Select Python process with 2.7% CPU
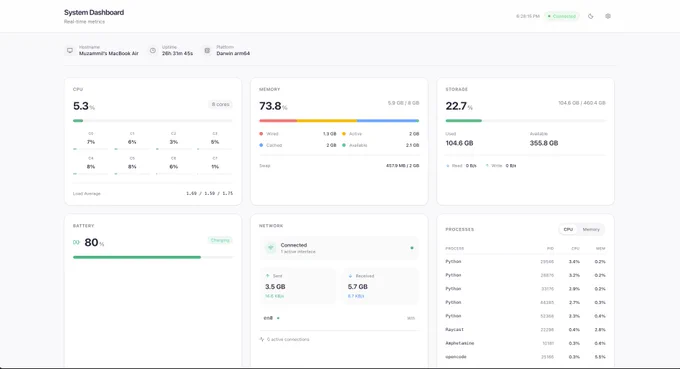 [x=525, y=302]
